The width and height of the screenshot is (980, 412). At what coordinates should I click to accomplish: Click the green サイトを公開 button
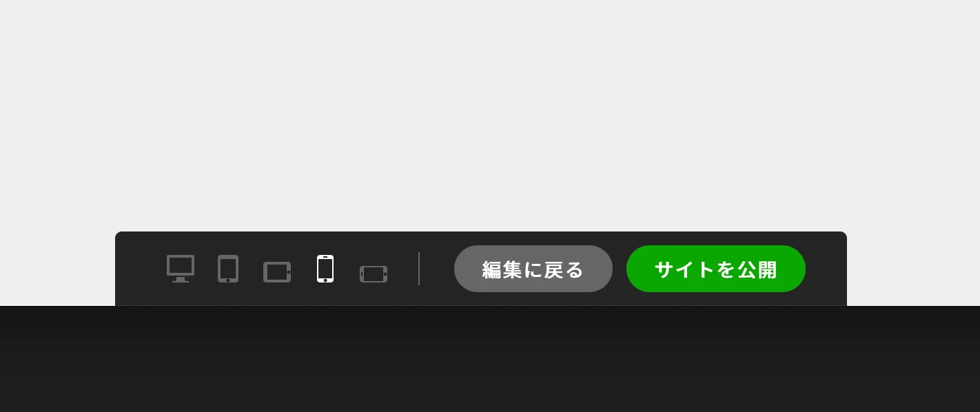tap(716, 269)
